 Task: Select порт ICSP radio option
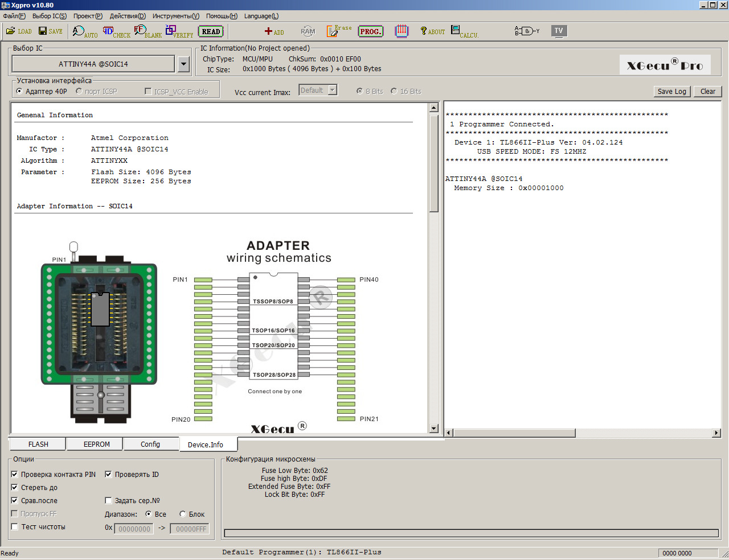coord(79,91)
